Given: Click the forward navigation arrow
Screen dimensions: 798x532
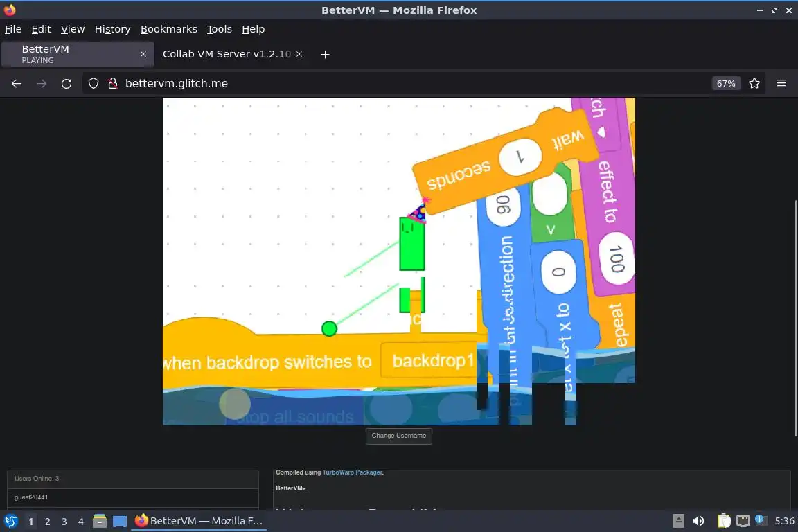Looking at the screenshot, I should pos(42,84).
